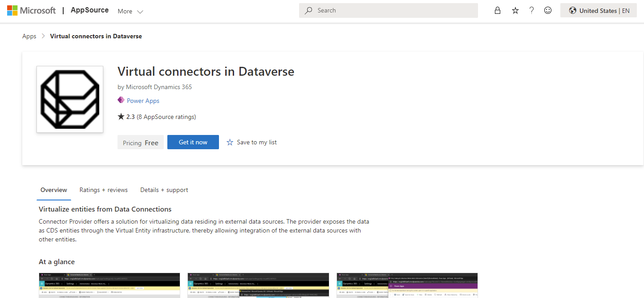The height and width of the screenshot is (298, 644).
Task: Open United States | EN region selector
Action: (599, 10)
